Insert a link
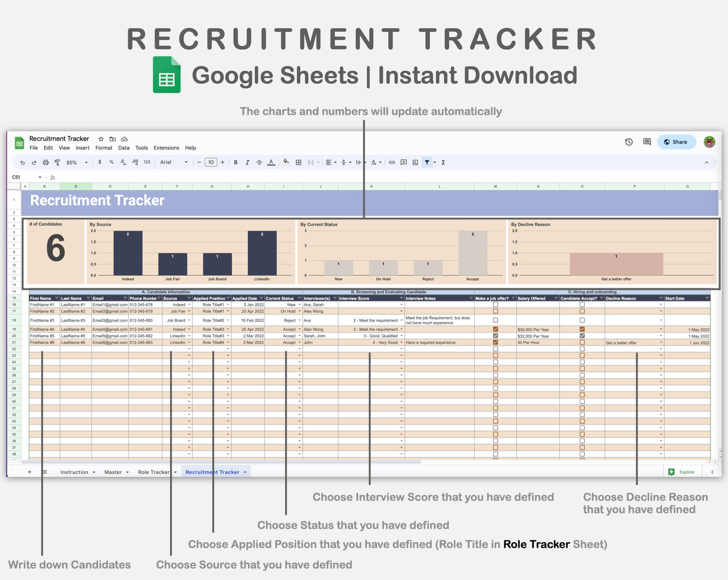This screenshot has height=580, width=728. 392,162
